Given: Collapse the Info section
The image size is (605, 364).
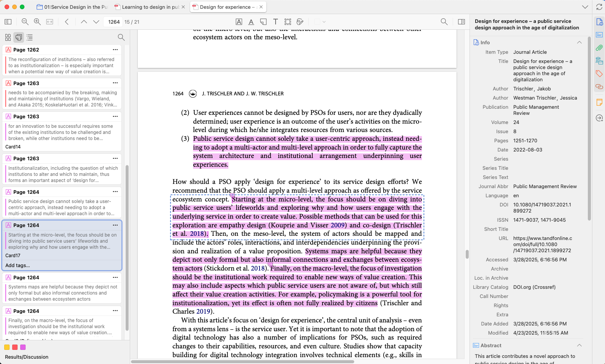Looking at the screenshot, I should click(x=579, y=42).
